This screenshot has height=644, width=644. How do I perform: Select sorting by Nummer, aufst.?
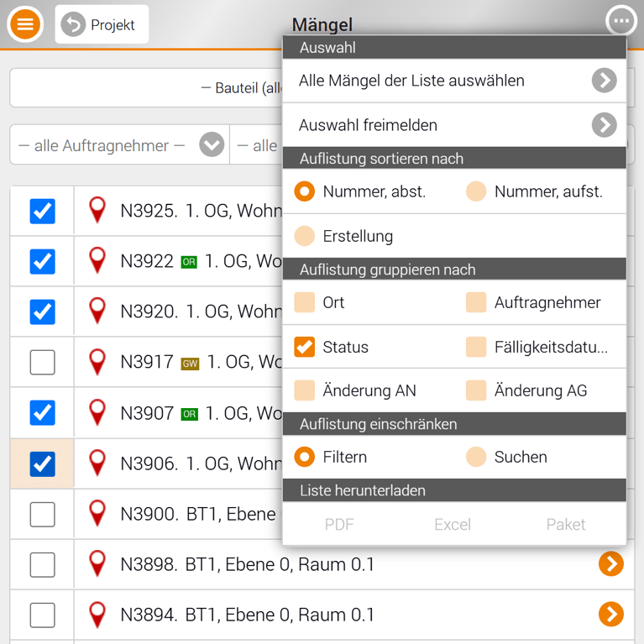tap(476, 191)
